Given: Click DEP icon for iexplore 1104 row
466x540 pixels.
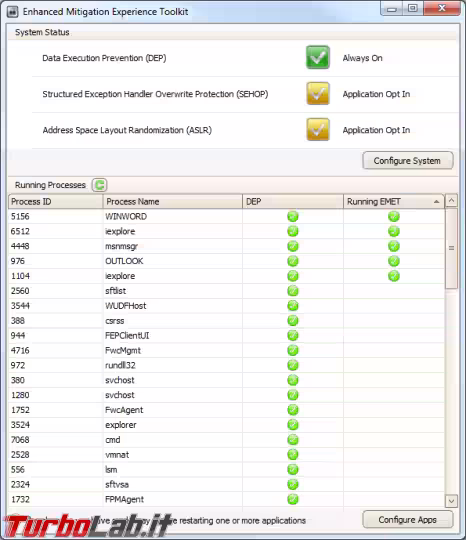Looking at the screenshot, I should (x=293, y=276).
